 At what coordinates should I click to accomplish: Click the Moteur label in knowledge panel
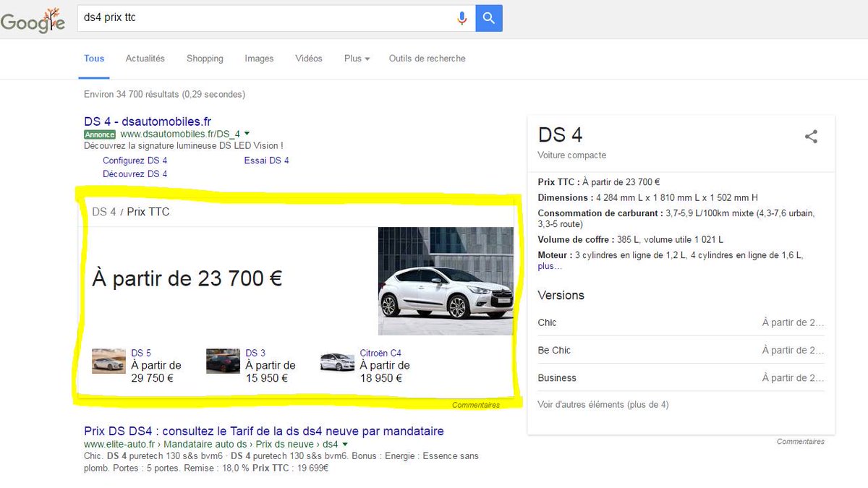554,255
